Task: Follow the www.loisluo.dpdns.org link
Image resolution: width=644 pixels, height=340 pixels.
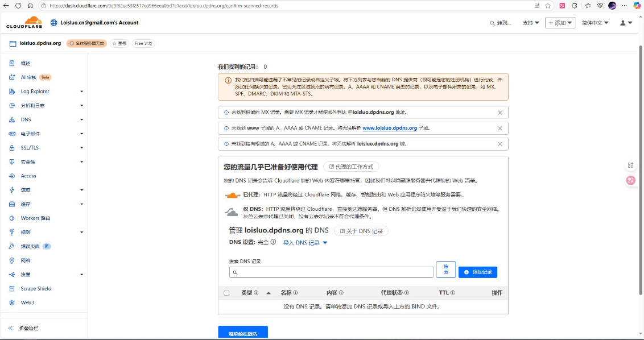Action: coord(389,128)
